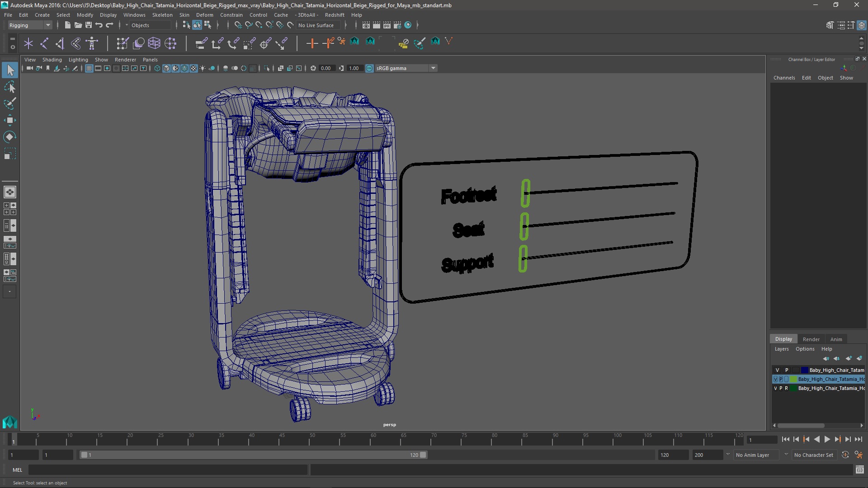Toggle smooth shade all display
The width and height of the screenshot is (868, 488).
point(166,68)
